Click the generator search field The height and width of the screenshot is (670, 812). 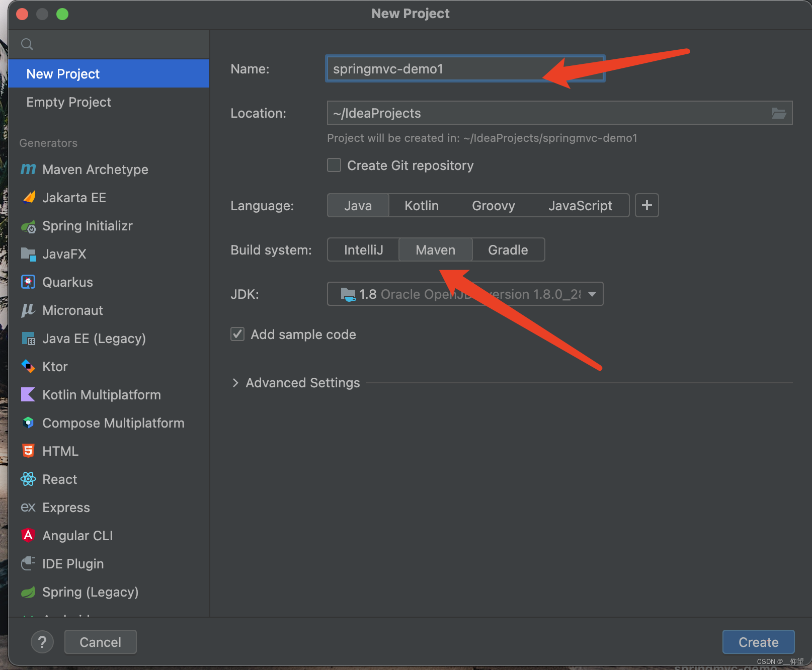(x=109, y=44)
